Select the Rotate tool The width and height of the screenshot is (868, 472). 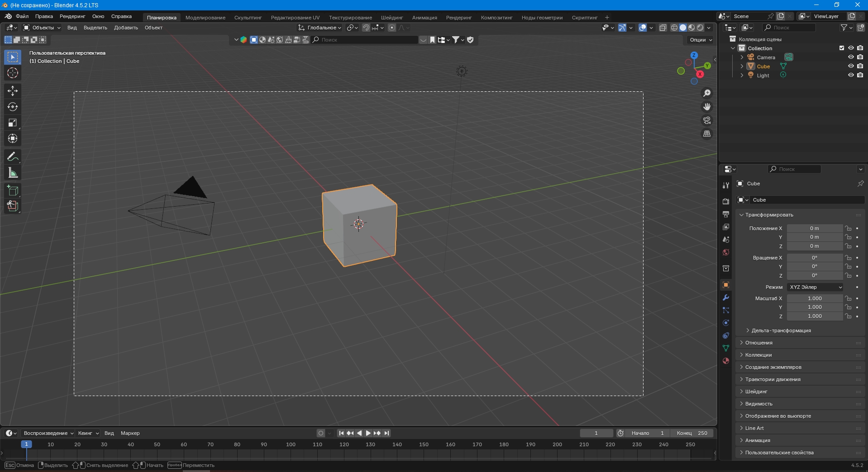pos(13,107)
